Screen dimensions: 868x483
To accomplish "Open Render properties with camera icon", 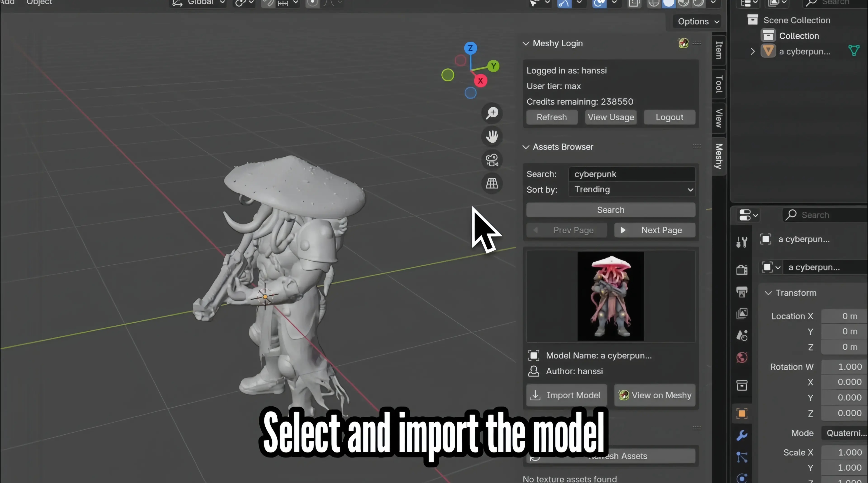I will (x=742, y=270).
